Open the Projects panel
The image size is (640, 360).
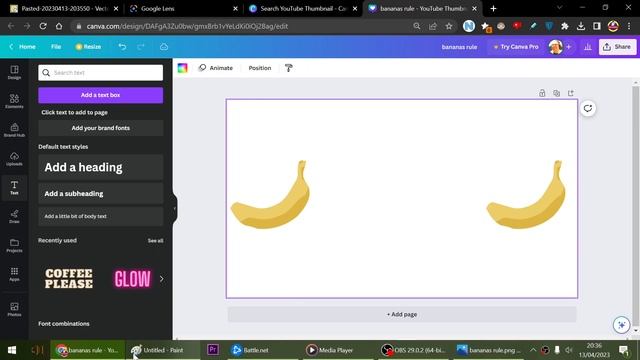point(14,245)
